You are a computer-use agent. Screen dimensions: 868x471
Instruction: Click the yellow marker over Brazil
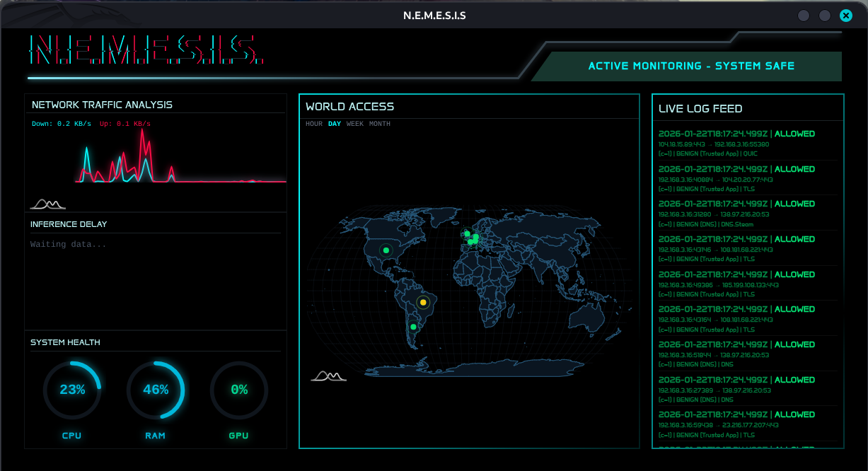click(423, 302)
